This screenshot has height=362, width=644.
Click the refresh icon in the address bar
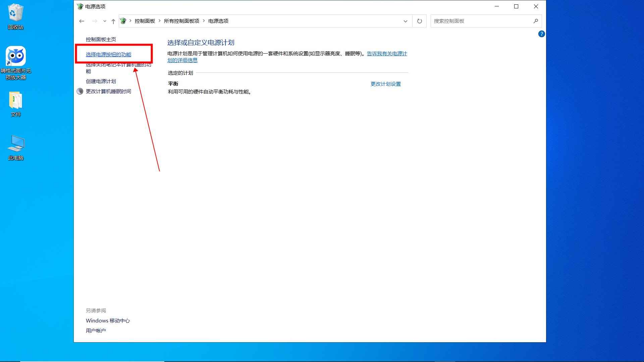pos(419,21)
